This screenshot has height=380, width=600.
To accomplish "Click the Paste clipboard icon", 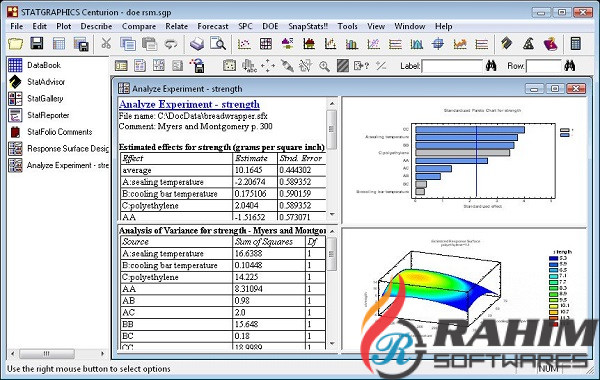I will tap(149, 44).
